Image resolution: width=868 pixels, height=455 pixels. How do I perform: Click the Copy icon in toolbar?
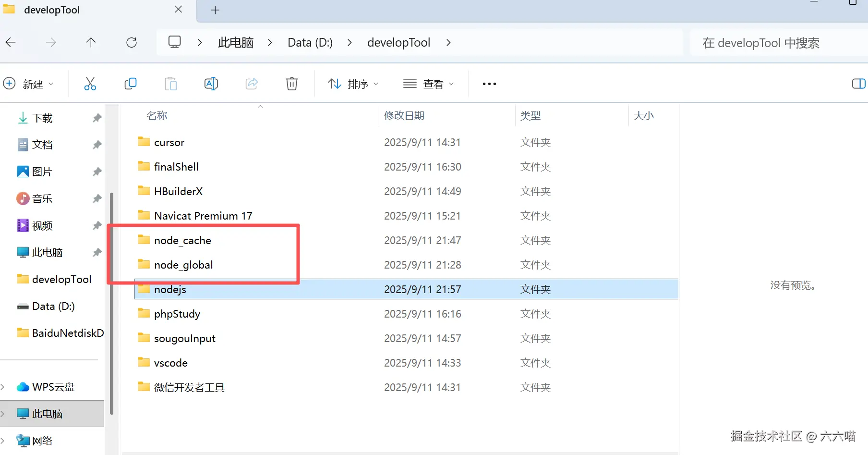pos(131,84)
